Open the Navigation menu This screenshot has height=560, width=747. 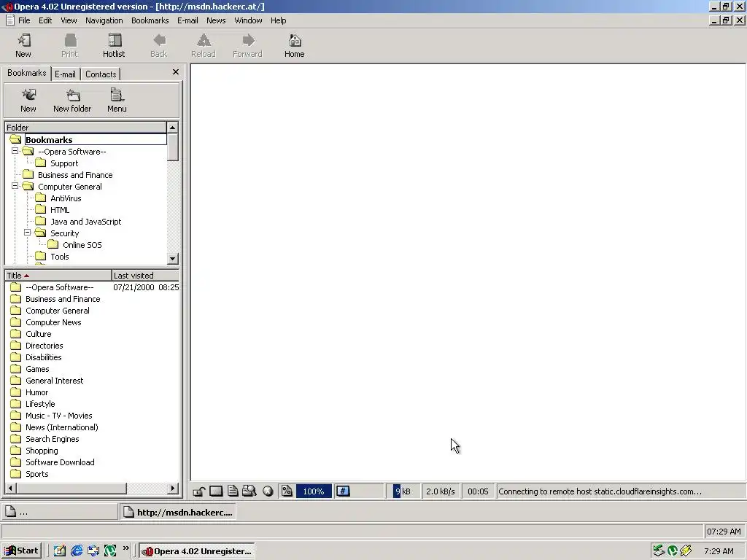coord(104,20)
